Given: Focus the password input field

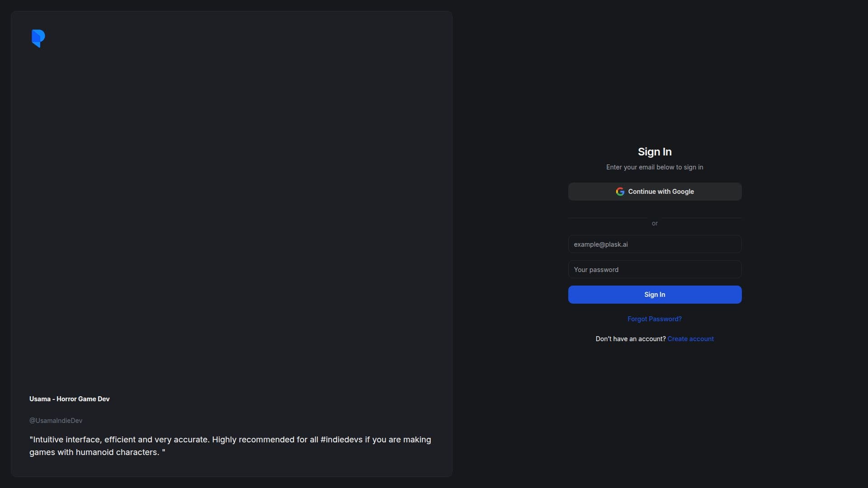Looking at the screenshot, I should pos(655,269).
